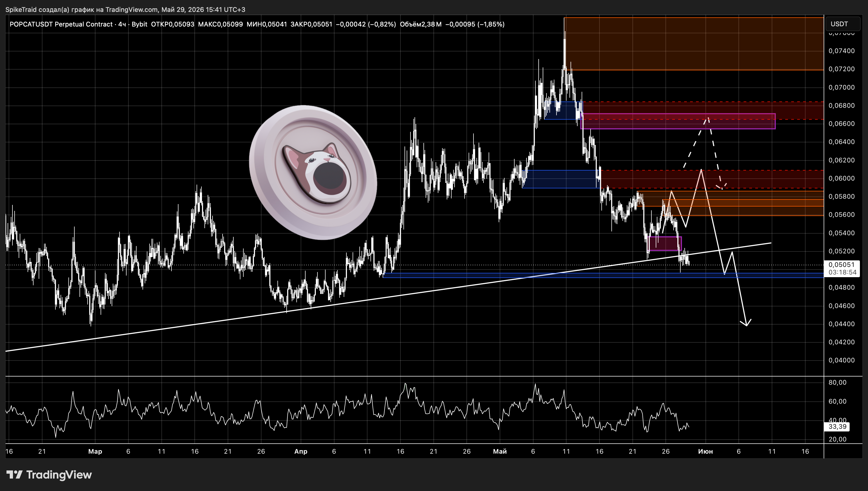Click the 0,06000 price axis label
The image size is (868, 491).
pos(842,178)
